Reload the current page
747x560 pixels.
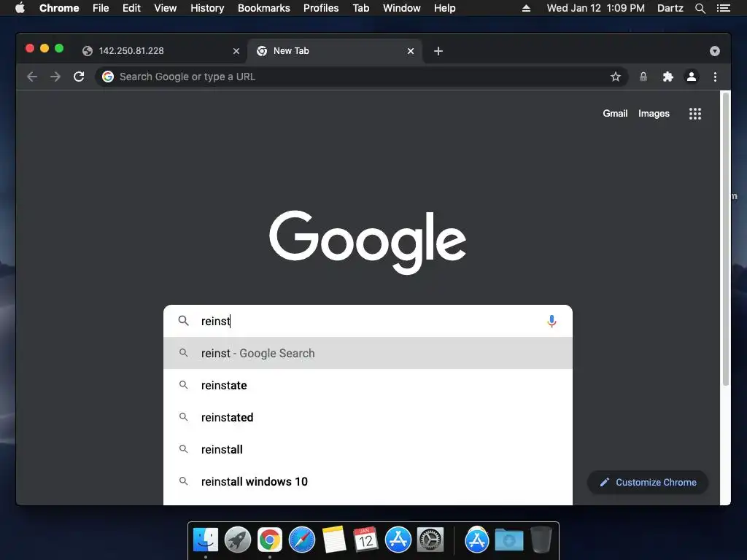pyautogui.click(x=79, y=77)
